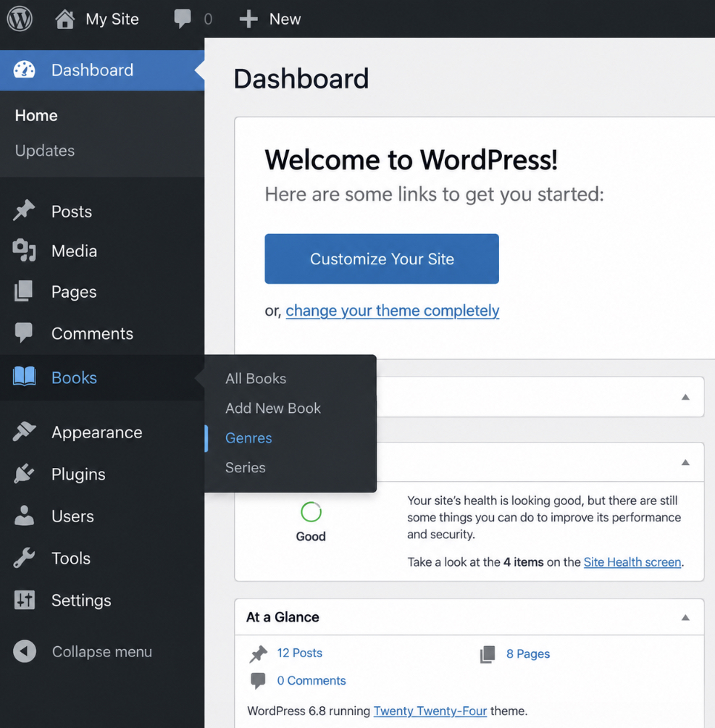
Task: Select Series in the Books flyout
Action: (245, 467)
